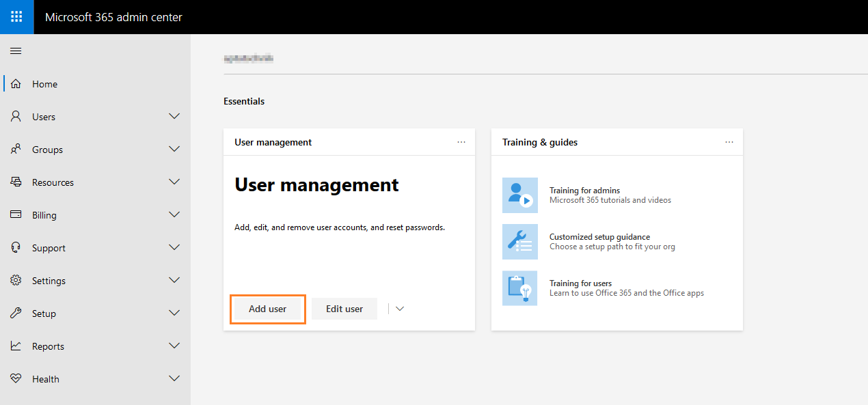868x405 pixels.
Task: Open the Training & guides card ellipsis menu
Action: (729, 142)
